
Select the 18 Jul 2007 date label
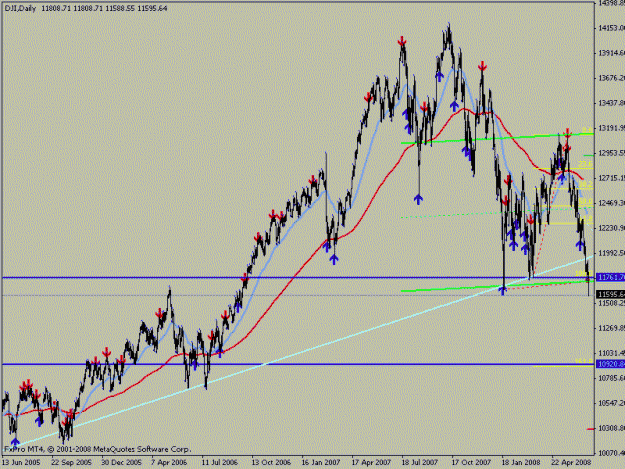click(x=420, y=463)
